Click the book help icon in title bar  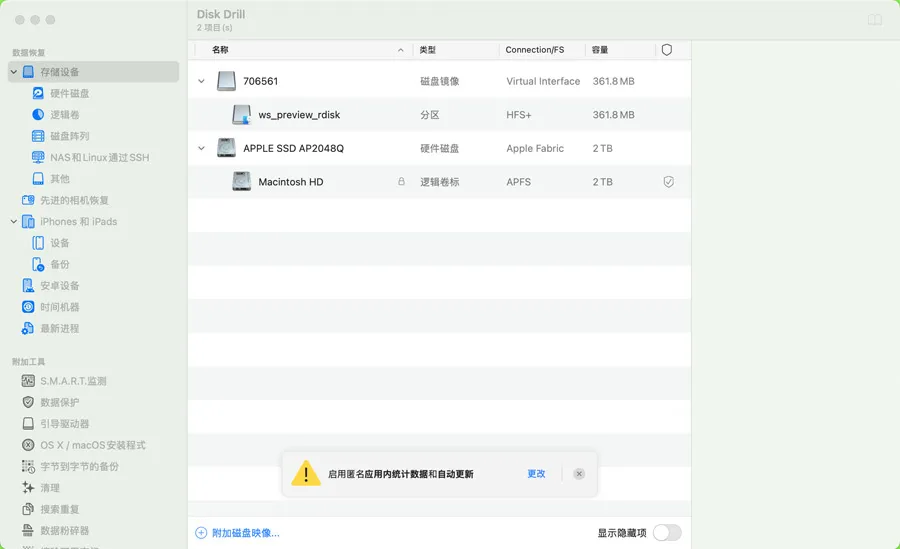(875, 20)
